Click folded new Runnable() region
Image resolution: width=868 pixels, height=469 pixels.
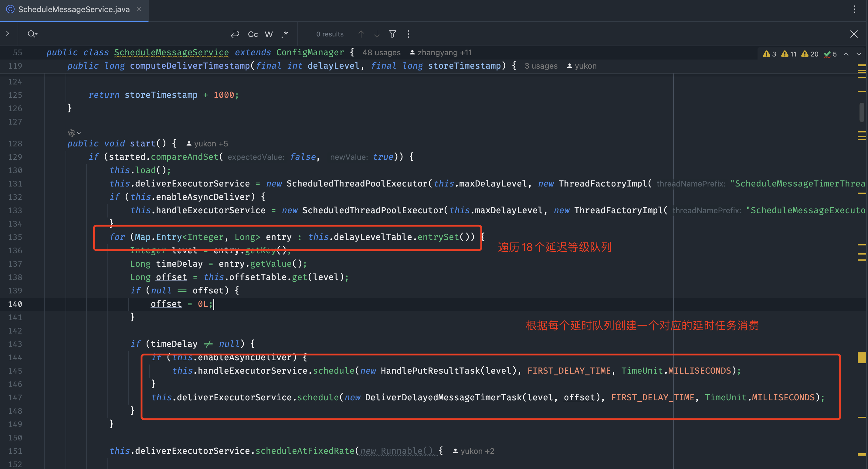(x=396, y=451)
